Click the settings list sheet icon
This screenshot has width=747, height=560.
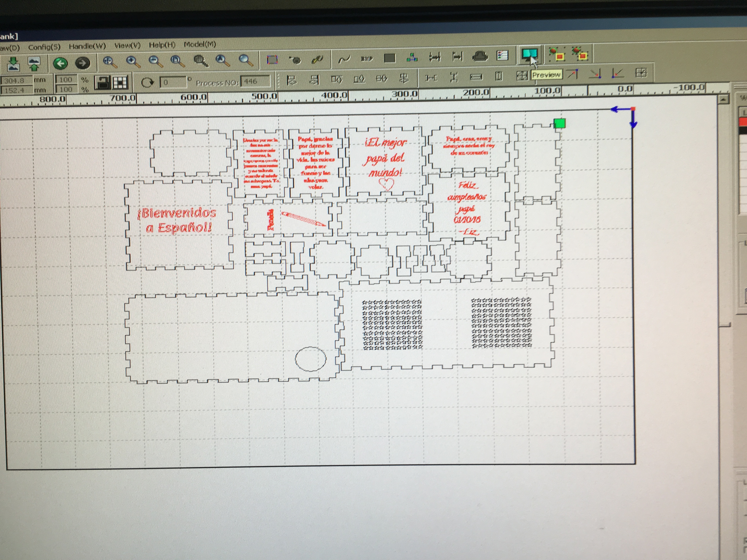(502, 56)
